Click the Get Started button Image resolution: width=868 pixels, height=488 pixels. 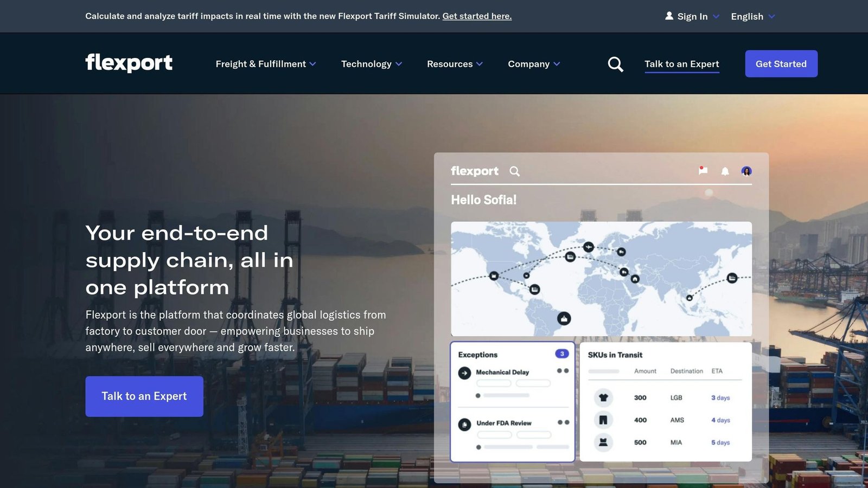coord(781,63)
